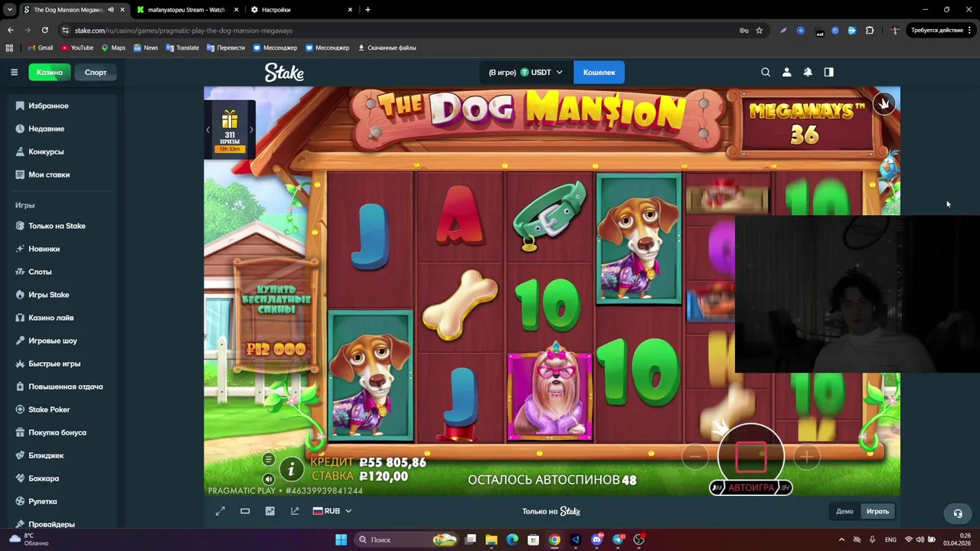Reload the page

[45, 31]
